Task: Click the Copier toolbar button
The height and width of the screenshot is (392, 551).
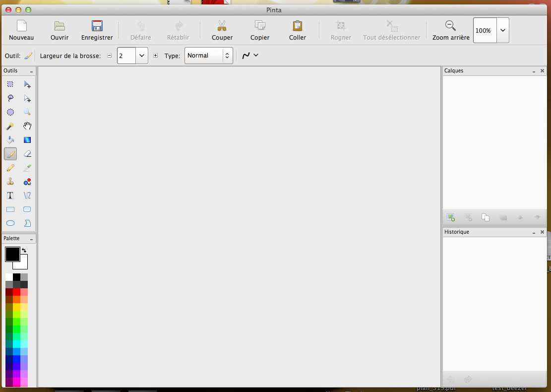Action: point(260,30)
